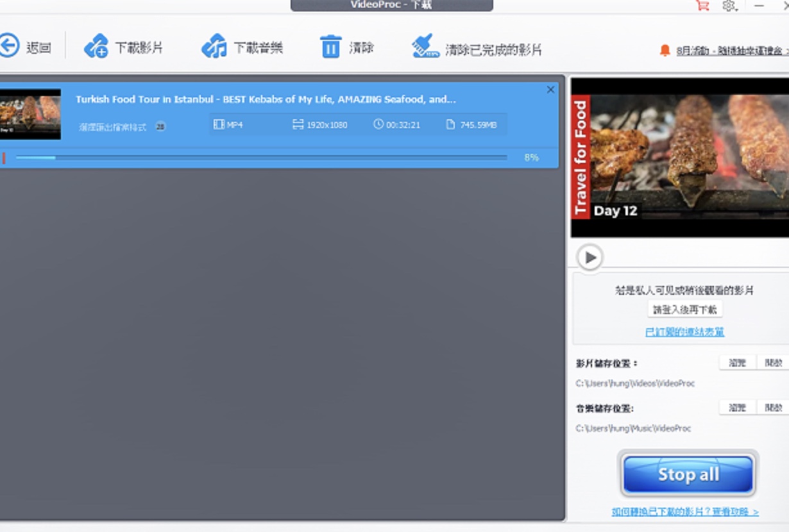Click the 請登入後再下載 login button
Image resolution: width=789 pixels, height=532 pixels.
click(x=685, y=310)
